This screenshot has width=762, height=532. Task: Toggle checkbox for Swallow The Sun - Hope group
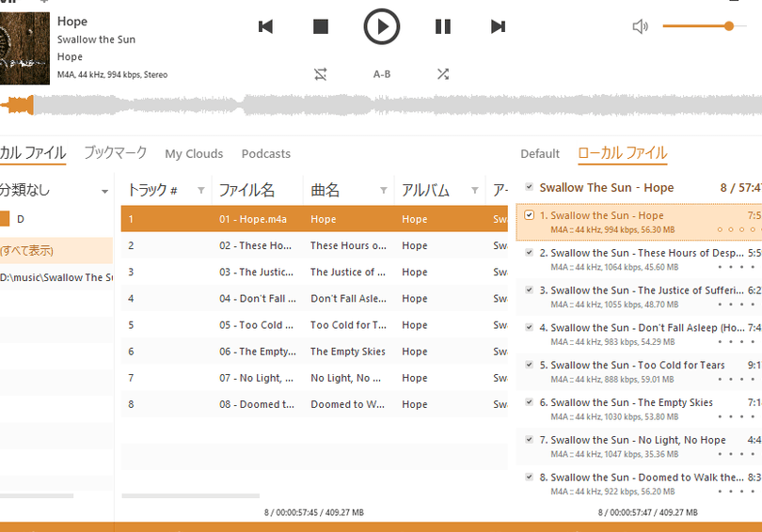point(530,187)
